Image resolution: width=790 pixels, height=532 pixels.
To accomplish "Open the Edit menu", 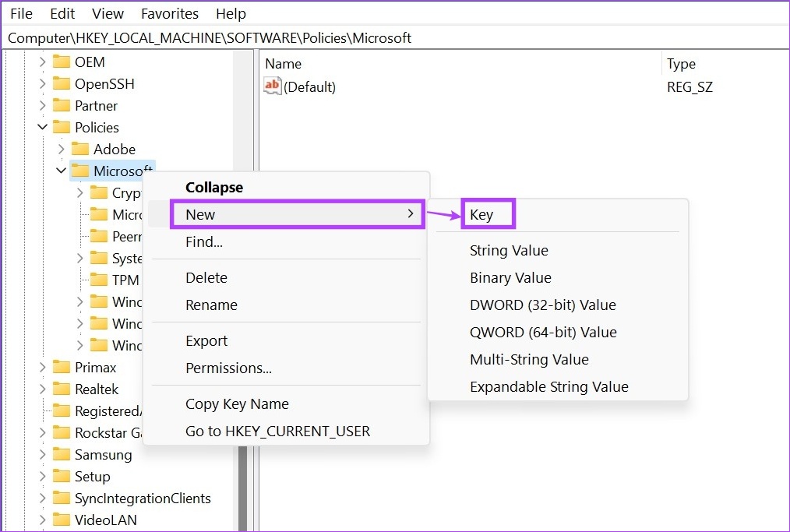I will click(x=62, y=12).
